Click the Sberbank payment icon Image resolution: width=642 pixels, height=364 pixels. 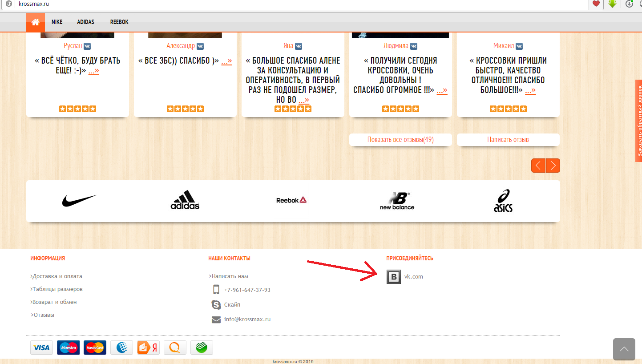pyautogui.click(x=202, y=348)
